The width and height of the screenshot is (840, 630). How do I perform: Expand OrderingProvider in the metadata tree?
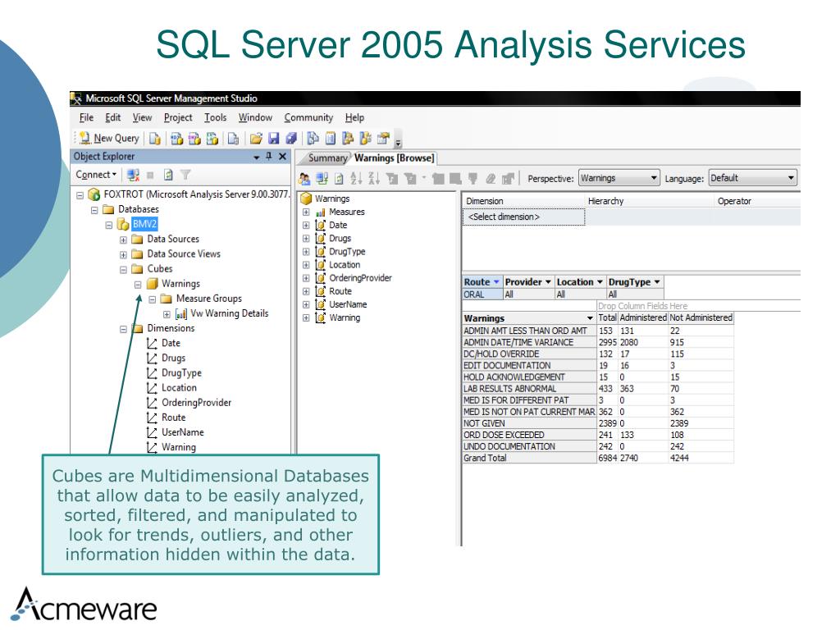pos(306,279)
